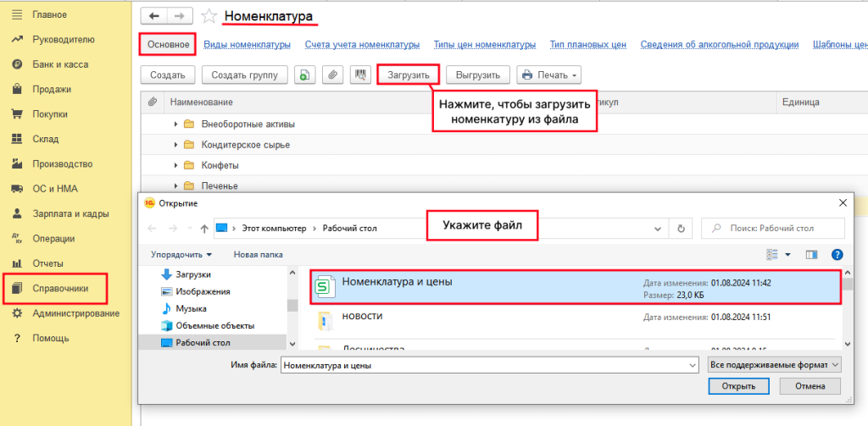Click the paperclip attachments toolbar button

333,75
